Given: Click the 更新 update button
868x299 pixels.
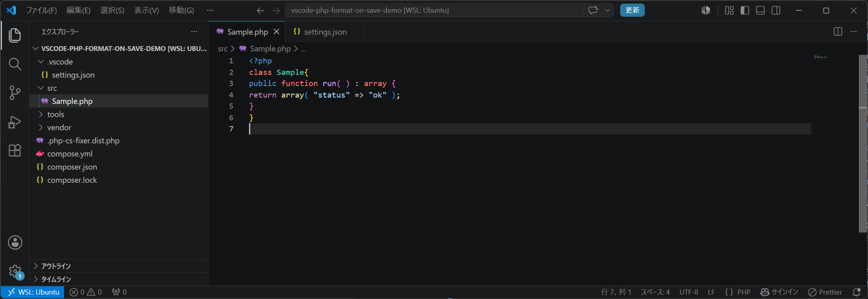Looking at the screenshot, I should [632, 10].
